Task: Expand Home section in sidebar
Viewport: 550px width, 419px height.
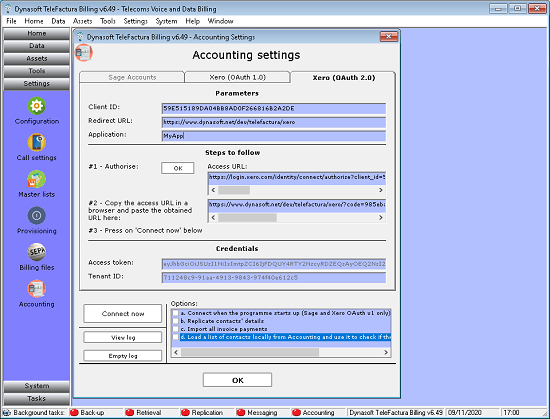Action: point(36,34)
